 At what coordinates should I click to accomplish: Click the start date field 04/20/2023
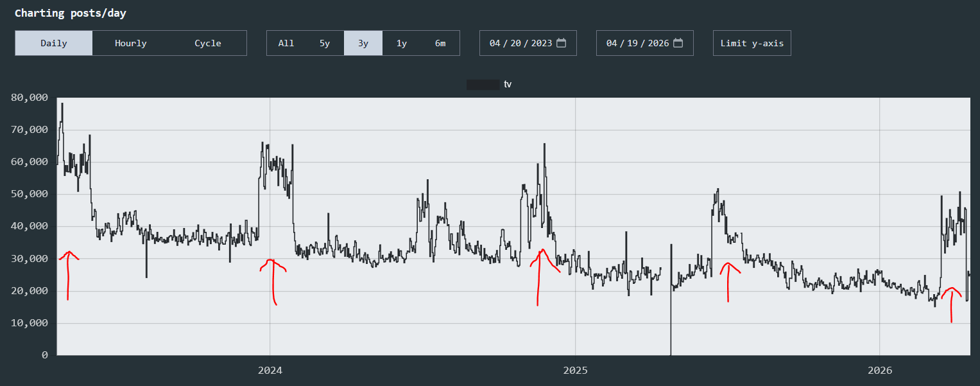point(528,43)
